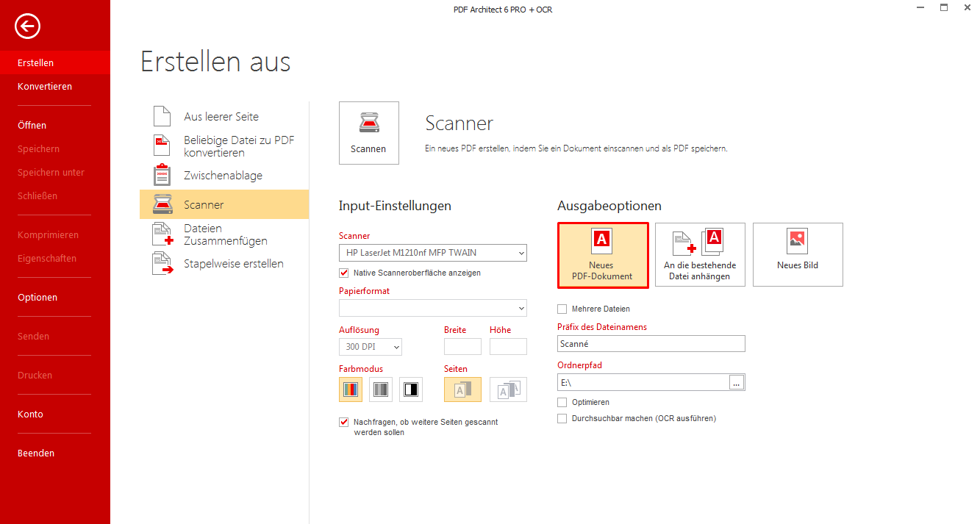Viewport: 980px width, 524px height.
Task: Select the highlighted Scanner entry label
Action: pyautogui.click(x=204, y=205)
